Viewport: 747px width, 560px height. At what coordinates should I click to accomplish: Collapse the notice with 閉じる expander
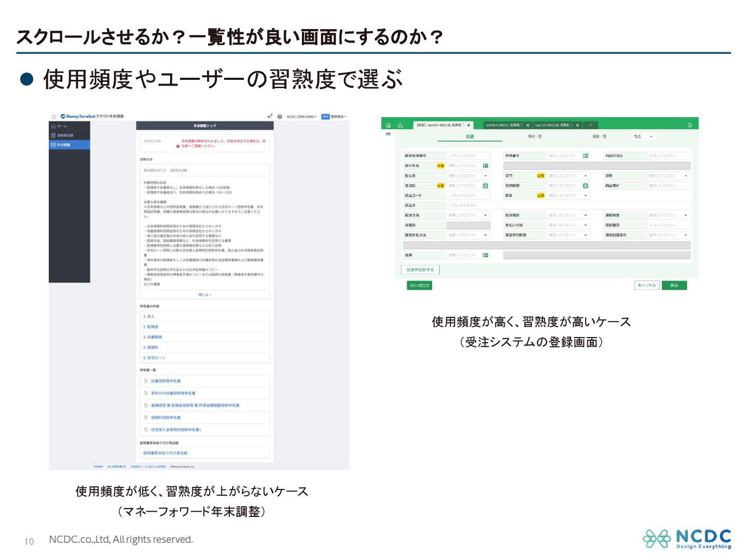point(205,295)
